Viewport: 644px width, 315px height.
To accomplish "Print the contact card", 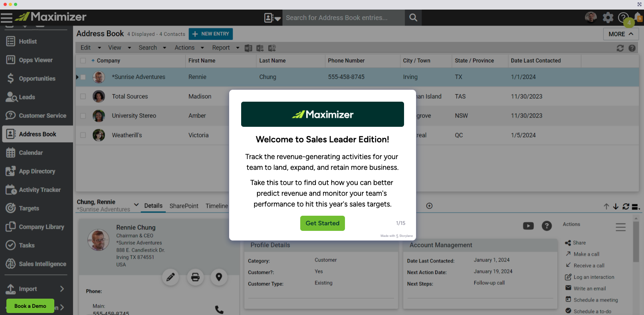I will point(195,277).
